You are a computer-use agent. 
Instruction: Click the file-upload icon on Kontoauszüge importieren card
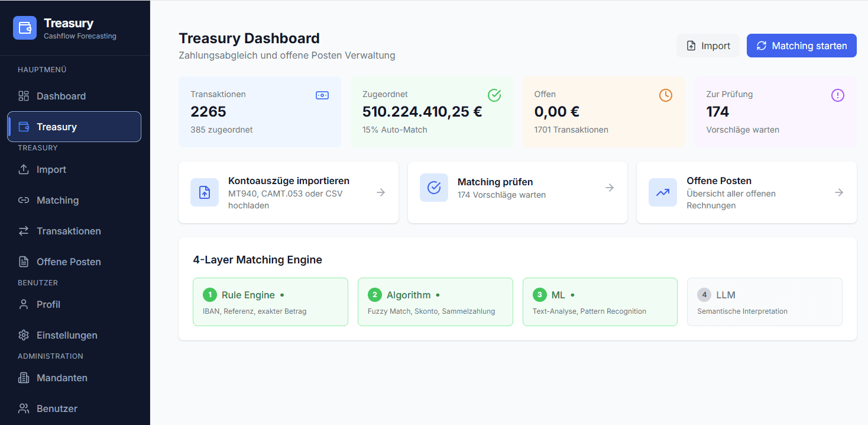tap(204, 192)
